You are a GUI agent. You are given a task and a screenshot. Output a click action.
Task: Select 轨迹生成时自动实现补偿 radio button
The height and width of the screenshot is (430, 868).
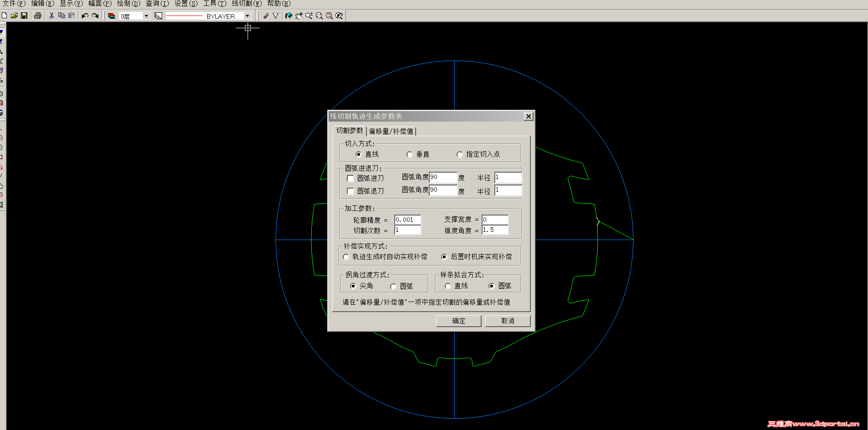(346, 257)
